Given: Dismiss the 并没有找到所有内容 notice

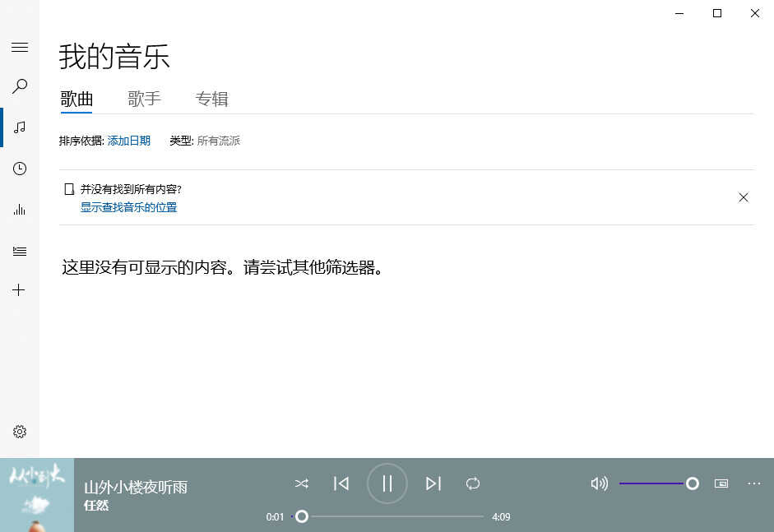Looking at the screenshot, I should [744, 197].
